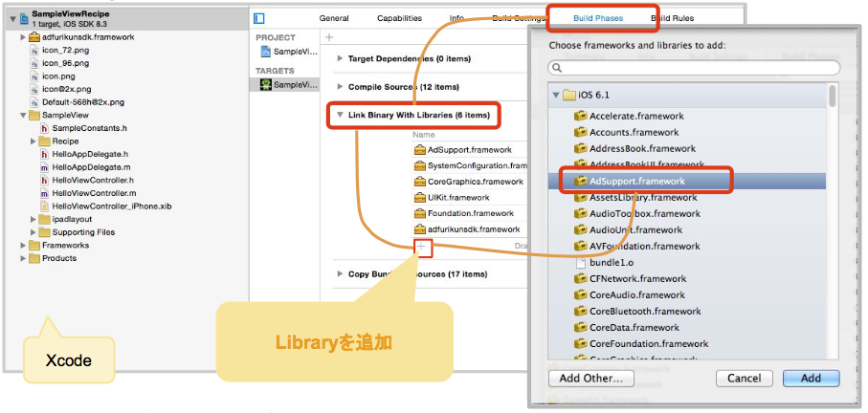This screenshot has width=868, height=413.
Task: Cancel the framework chooser dialog
Action: [x=744, y=379]
